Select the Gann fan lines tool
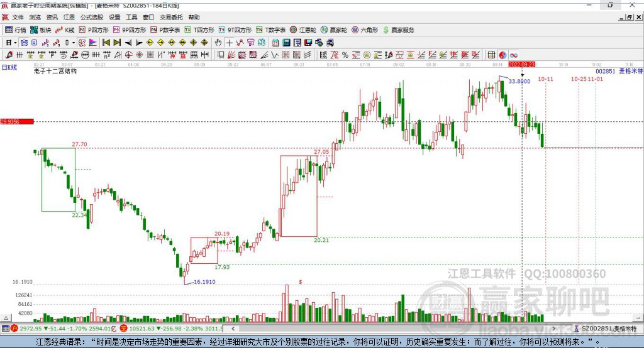 point(231,55)
